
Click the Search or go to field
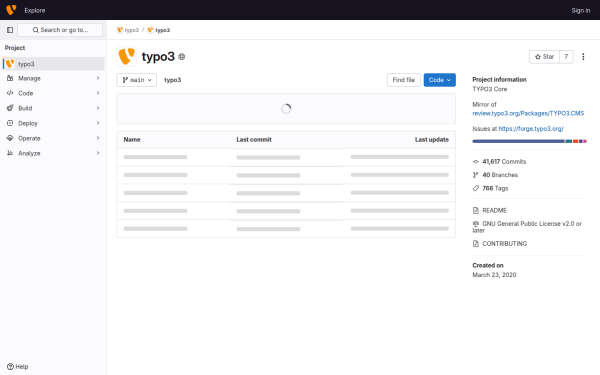point(60,30)
